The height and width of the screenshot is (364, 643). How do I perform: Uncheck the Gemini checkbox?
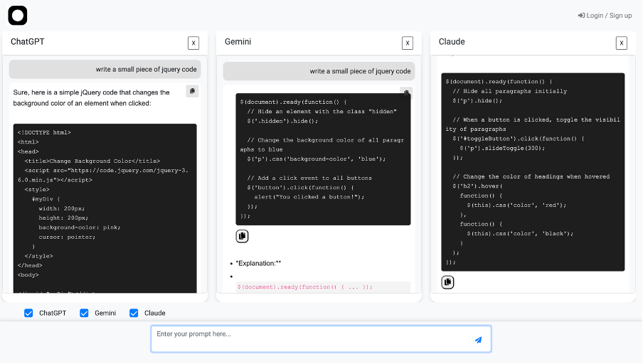(x=84, y=314)
